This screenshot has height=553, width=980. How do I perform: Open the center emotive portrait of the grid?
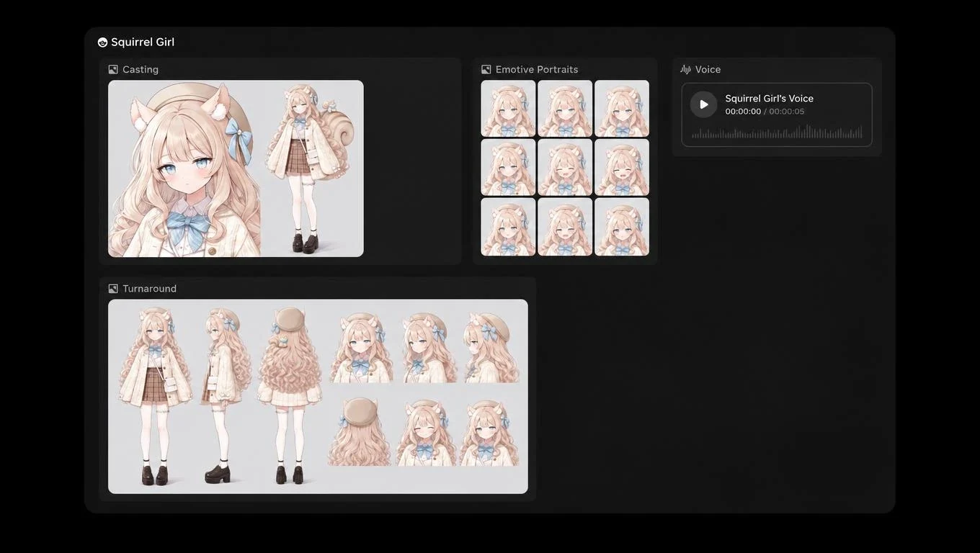click(565, 167)
